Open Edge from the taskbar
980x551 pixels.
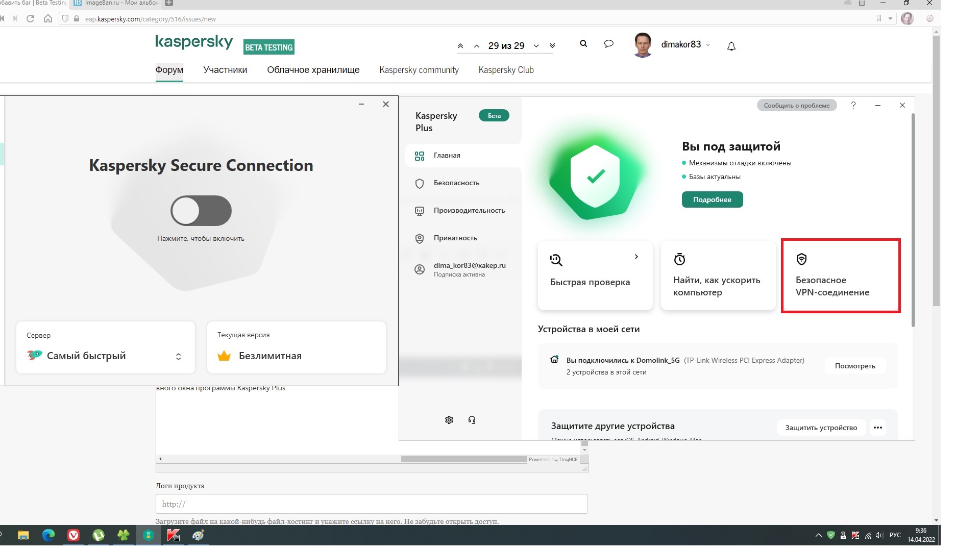click(x=48, y=535)
